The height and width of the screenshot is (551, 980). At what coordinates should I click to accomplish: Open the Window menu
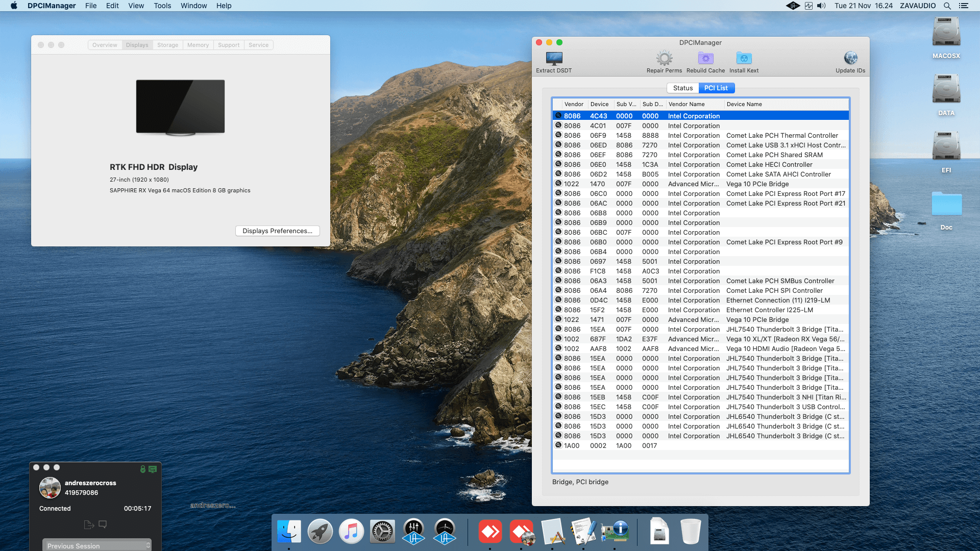[193, 6]
